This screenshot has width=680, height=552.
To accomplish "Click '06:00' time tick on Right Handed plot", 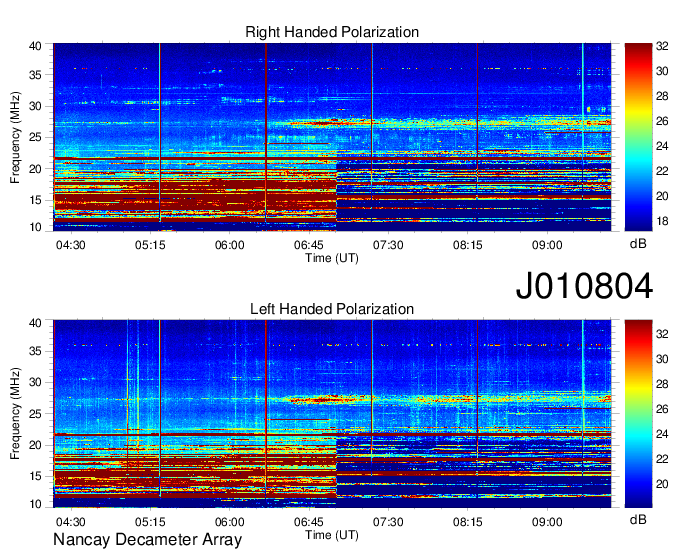I will [229, 245].
